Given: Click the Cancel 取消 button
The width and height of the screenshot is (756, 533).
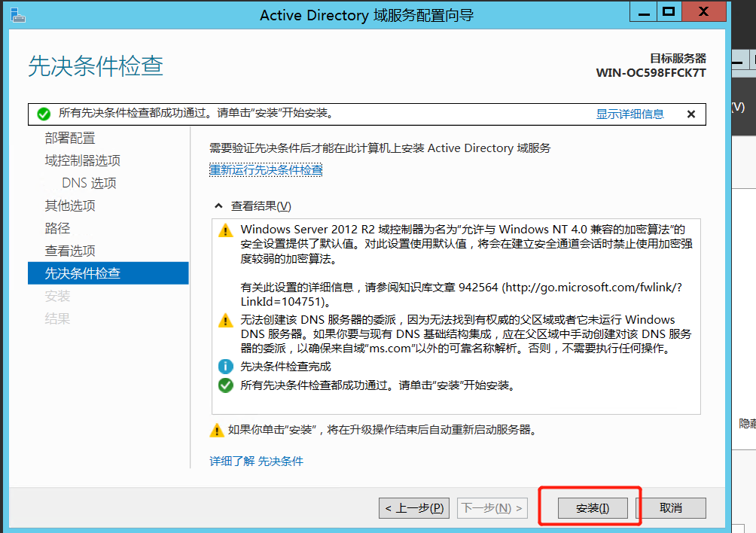Looking at the screenshot, I should tap(671, 508).
